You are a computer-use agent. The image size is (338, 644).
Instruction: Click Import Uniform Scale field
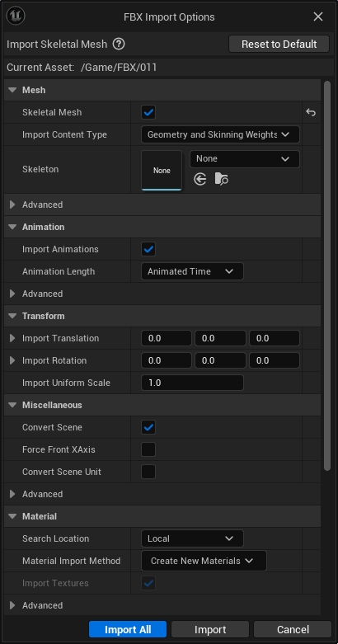coord(192,383)
